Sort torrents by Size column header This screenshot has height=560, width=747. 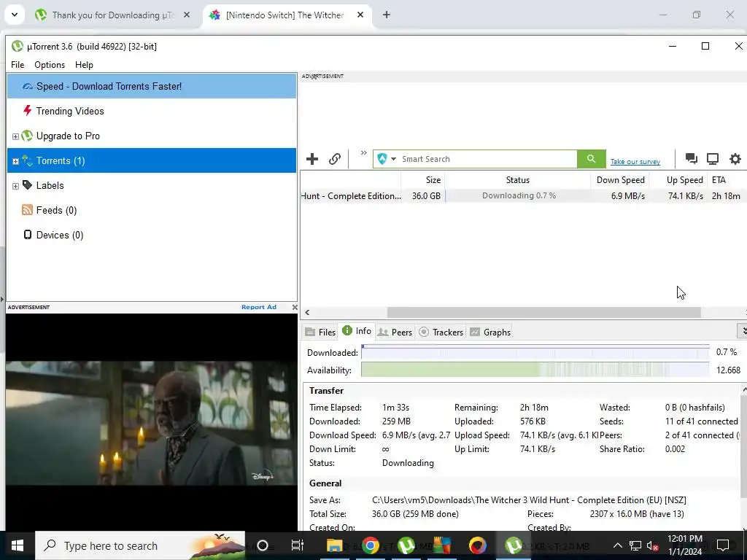[422, 180]
